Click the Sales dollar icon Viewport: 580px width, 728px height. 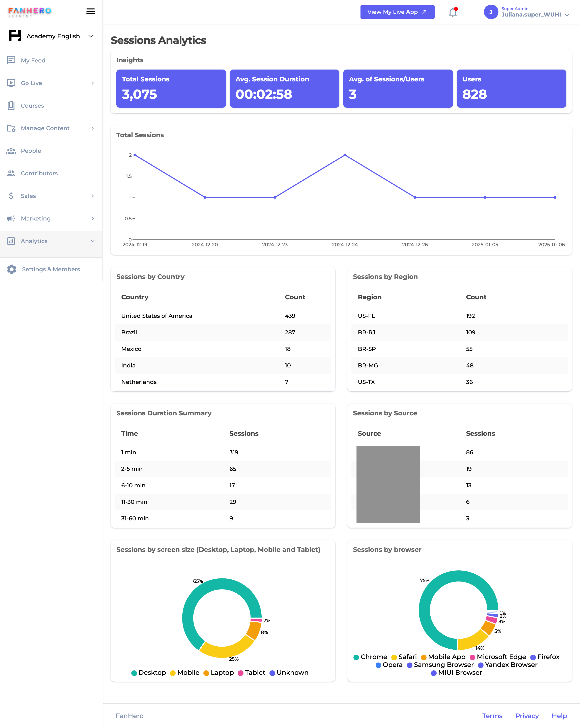11,196
